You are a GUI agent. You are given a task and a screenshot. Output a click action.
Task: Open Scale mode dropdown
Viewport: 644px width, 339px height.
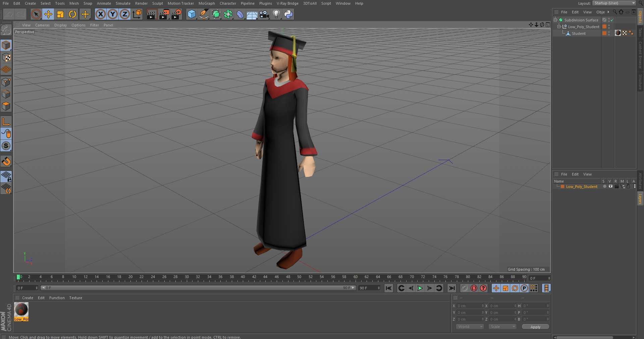click(502, 327)
